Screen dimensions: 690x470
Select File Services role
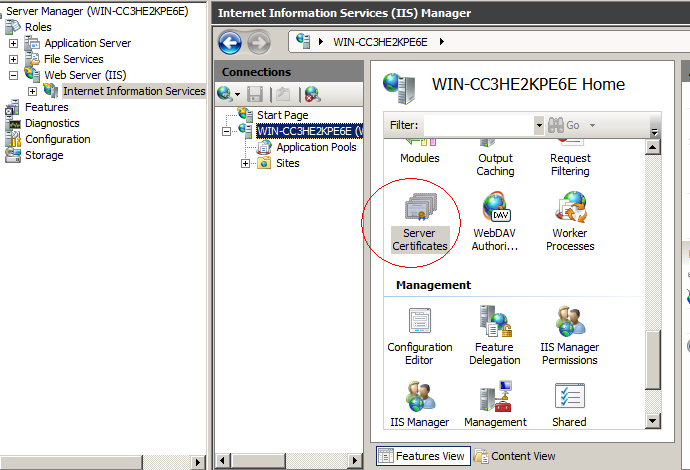(x=73, y=59)
